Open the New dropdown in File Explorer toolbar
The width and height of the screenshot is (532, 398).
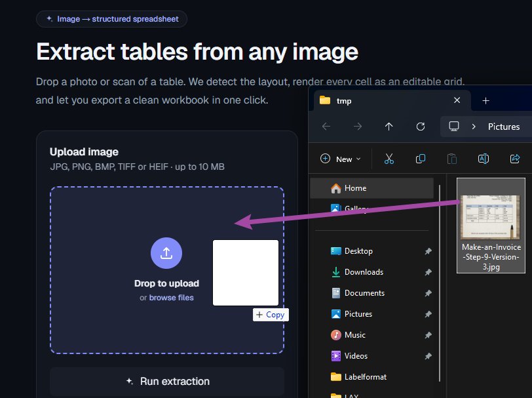(341, 159)
